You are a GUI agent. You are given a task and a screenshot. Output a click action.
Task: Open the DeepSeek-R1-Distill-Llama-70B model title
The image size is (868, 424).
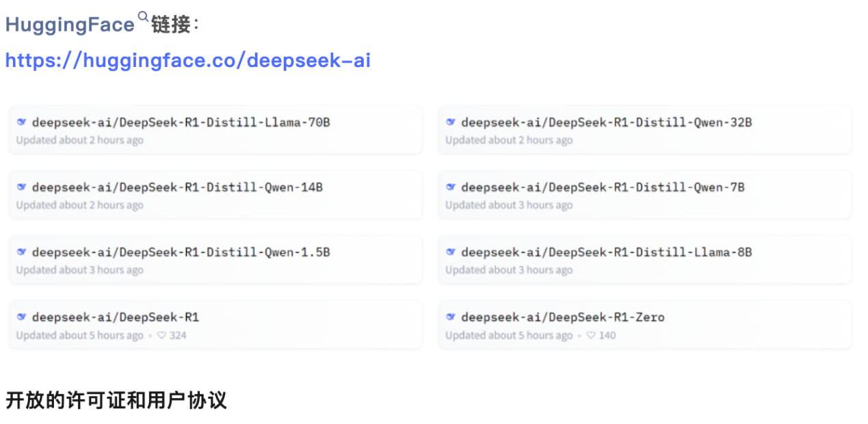181,122
